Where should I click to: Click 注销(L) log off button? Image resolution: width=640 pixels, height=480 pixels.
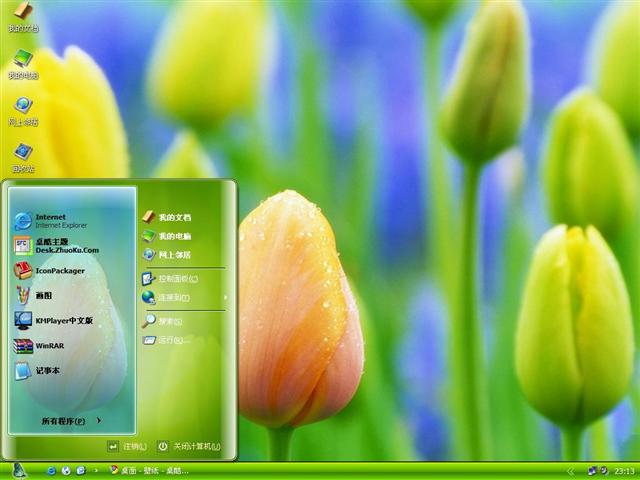coord(127,447)
